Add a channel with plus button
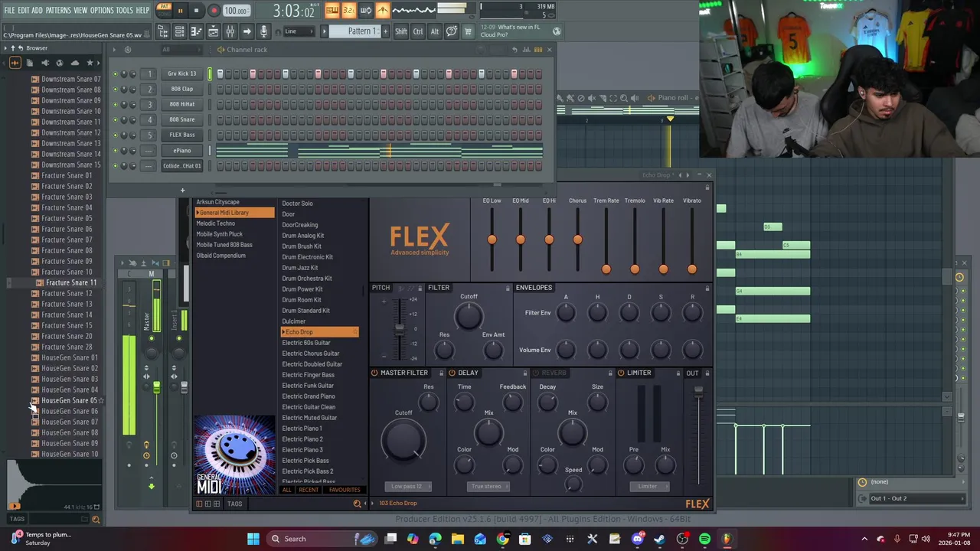 [x=182, y=190]
